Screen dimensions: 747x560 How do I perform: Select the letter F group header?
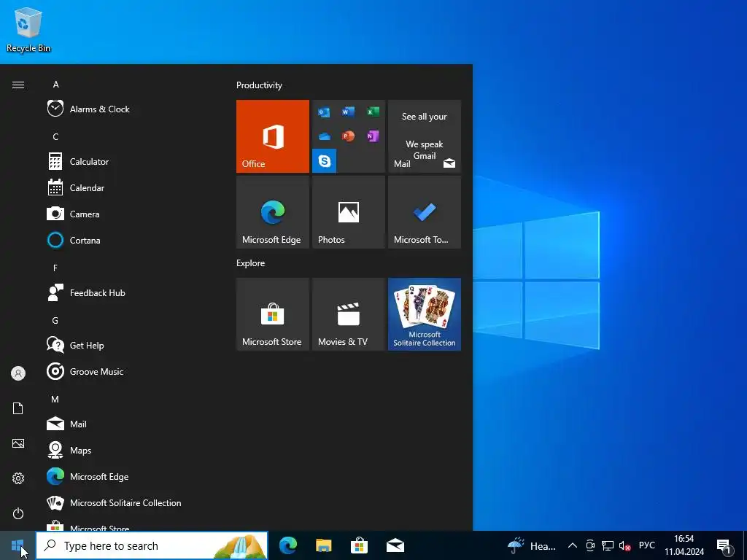click(55, 268)
